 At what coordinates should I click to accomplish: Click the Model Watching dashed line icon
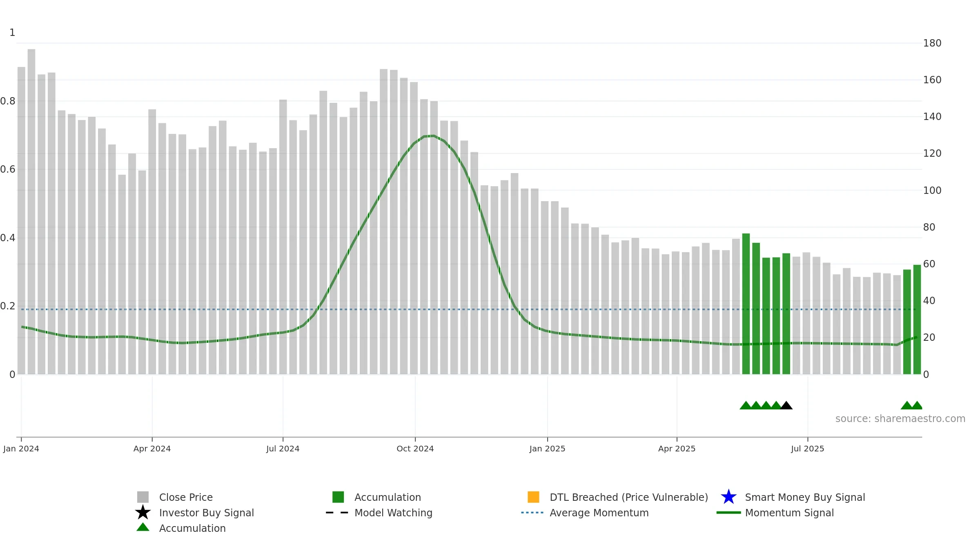pyautogui.click(x=337, y=513)
